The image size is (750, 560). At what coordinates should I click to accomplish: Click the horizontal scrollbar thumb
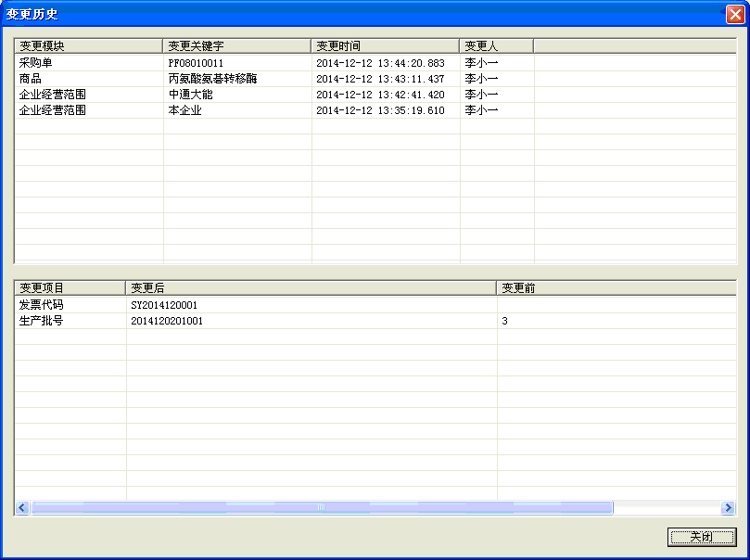click(x=322, y=507)
